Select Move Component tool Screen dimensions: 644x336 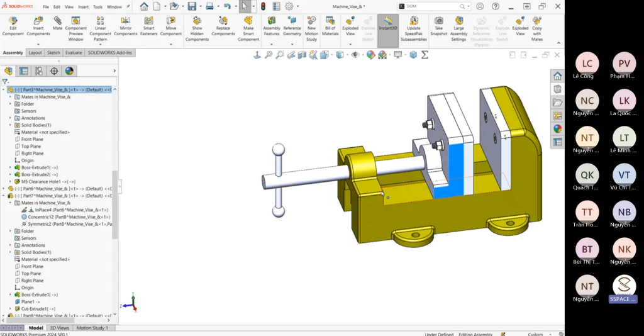tap(171, 26)
